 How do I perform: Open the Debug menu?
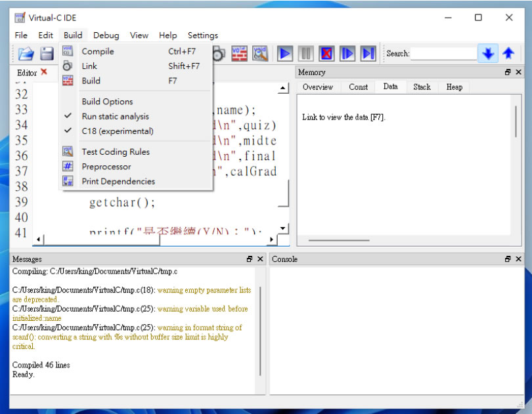tap(106, 35)
